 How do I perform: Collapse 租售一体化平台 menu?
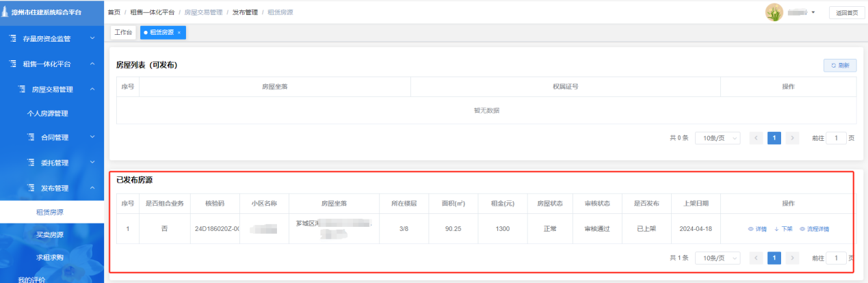click(52, 64)
